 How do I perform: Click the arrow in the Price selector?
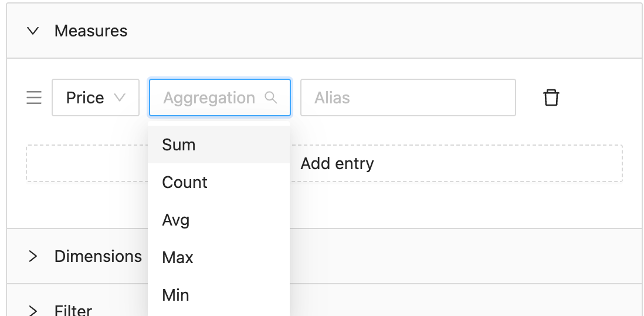point(120,98)
